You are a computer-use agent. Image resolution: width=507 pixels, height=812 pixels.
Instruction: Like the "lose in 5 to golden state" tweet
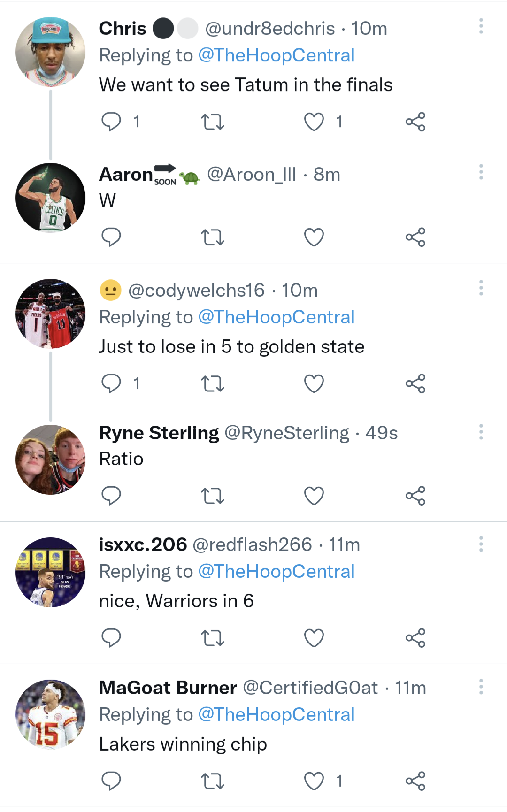314,383
